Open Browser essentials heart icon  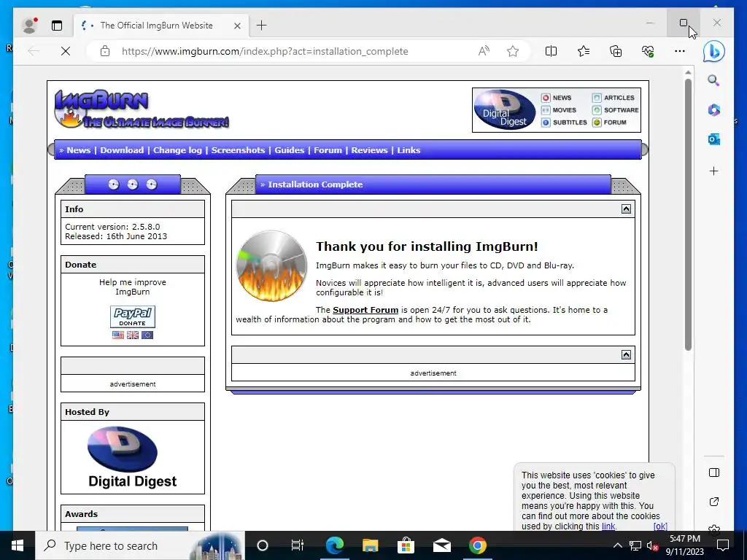pyautogui.click(x=648, y=51)
